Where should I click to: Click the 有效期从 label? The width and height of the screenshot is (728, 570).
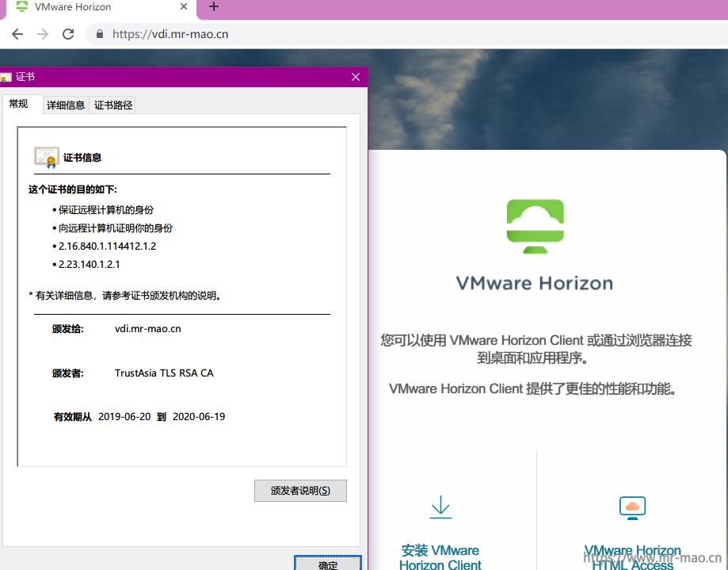click(x=72, y=417)
